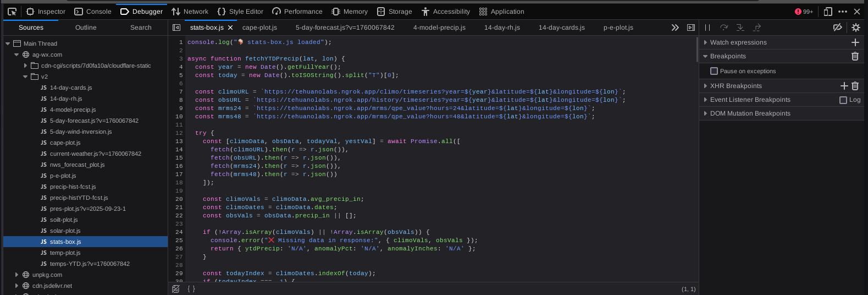The height and width of the screenshot is (295, 868).
Task: Show more source tabs with chevron
Action: 675,28
